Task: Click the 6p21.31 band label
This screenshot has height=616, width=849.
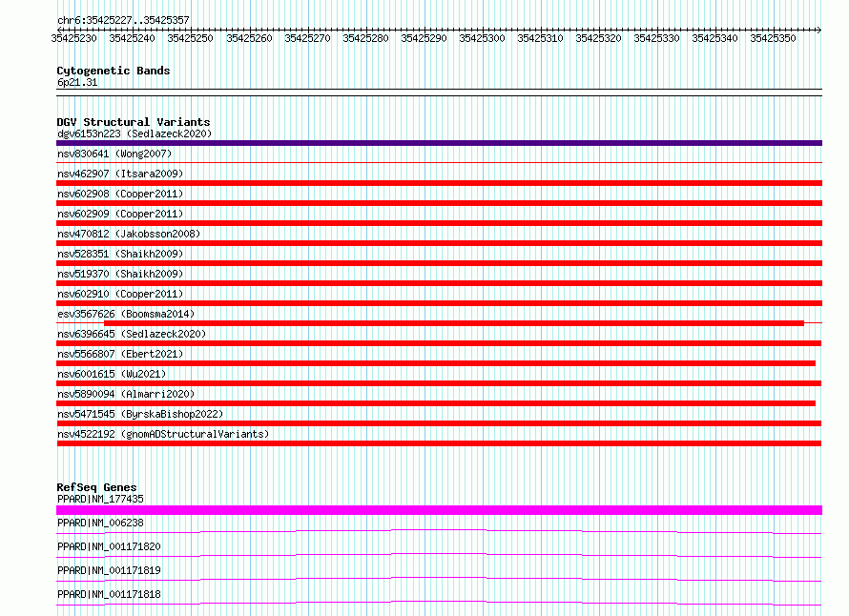Action: tap(77, 82)
